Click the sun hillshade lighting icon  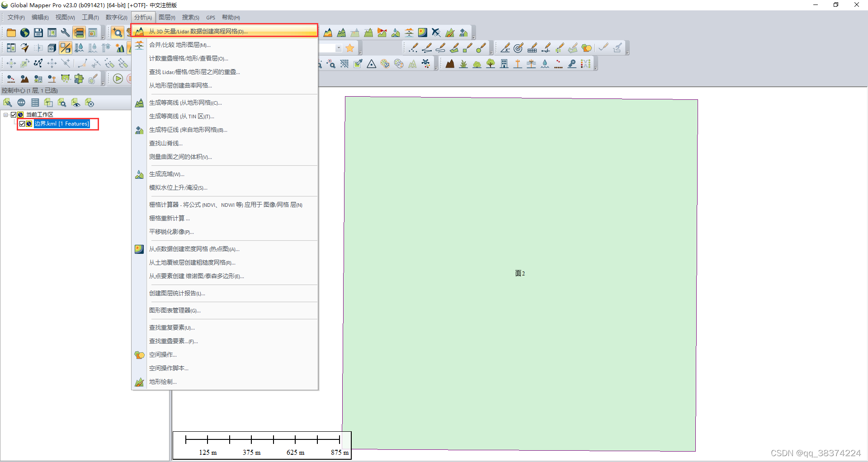[120, 48]
